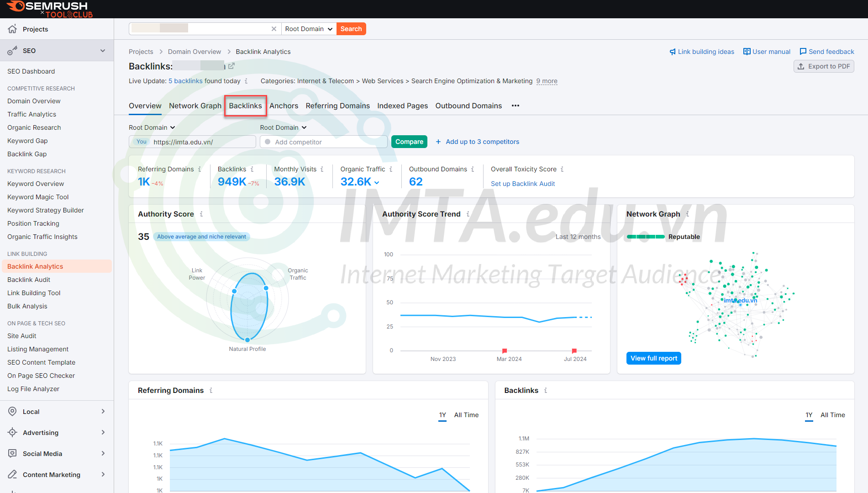Open the Referring Domains tab
The image size is (868, 493).
[338, 106]
